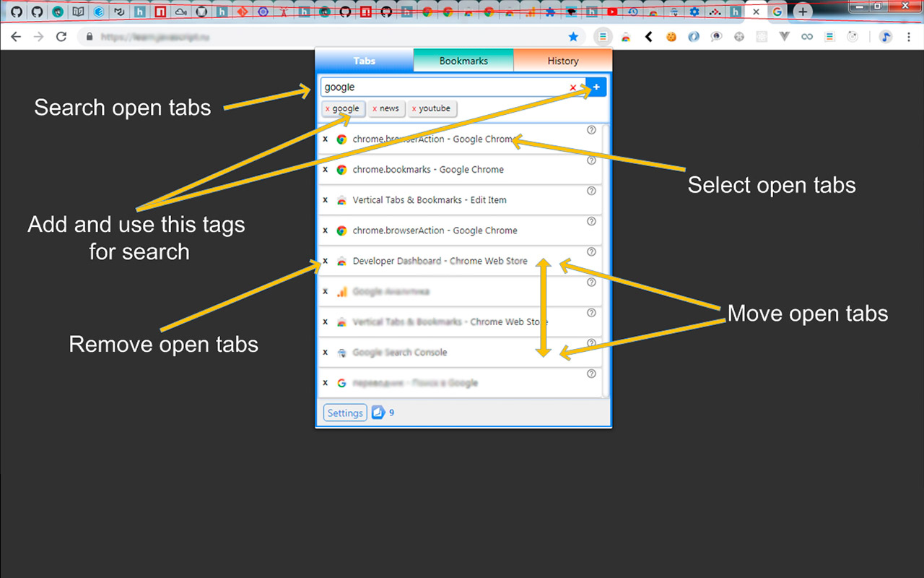Open the music note profile avatar

[886, 36]
